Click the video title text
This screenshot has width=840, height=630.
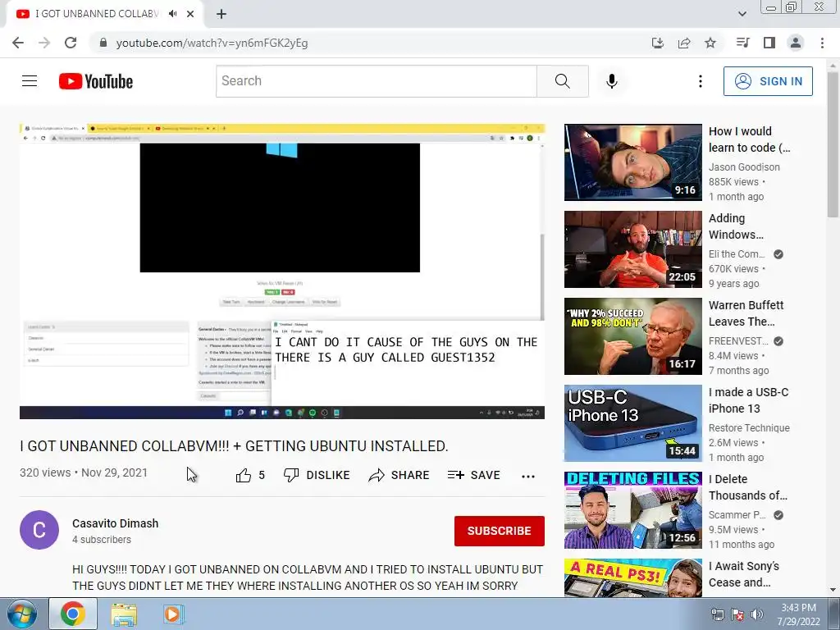click(234, 445)
